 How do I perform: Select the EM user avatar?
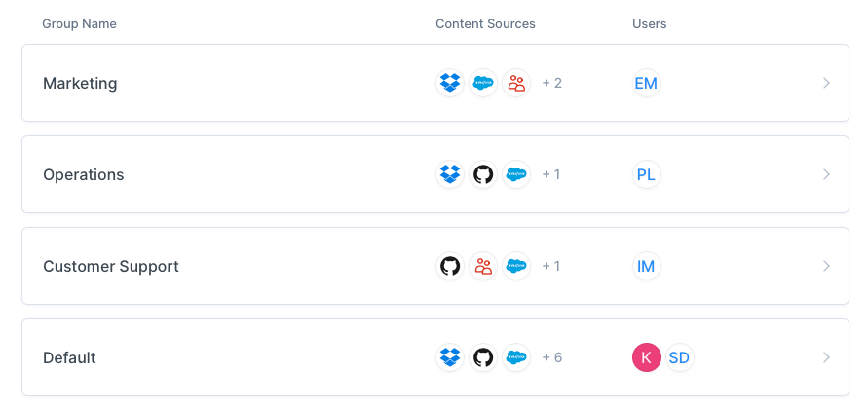[647, 83]
